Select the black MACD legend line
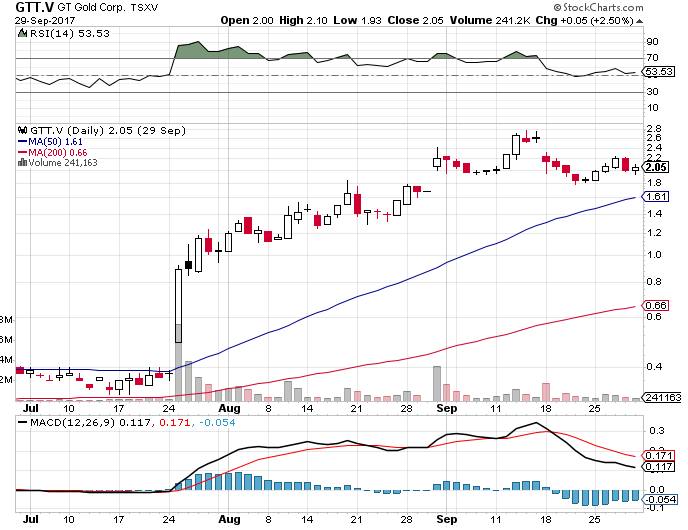 point(22,423)
